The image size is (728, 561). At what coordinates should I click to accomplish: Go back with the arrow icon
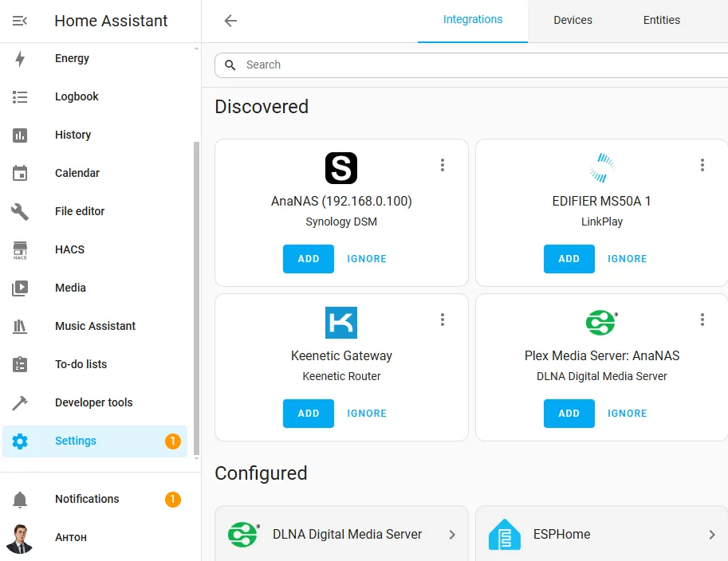tap(230, 21)
